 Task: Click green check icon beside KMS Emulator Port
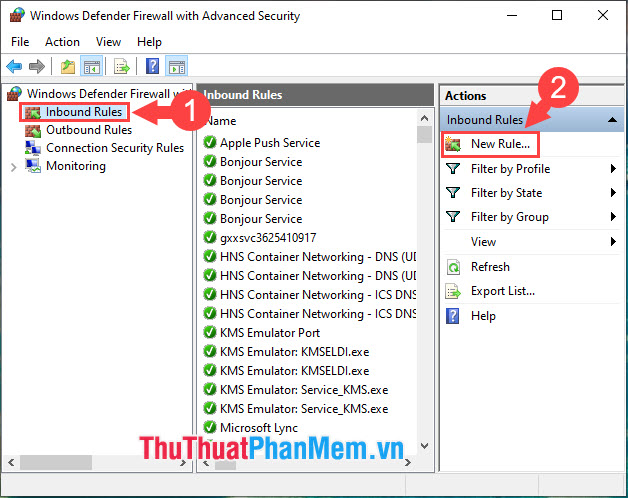coord(210,332)
